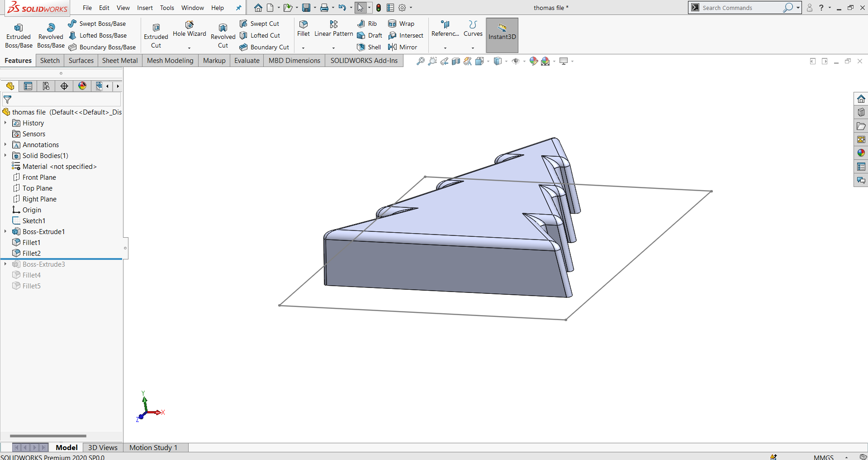Open the Hole Wizard dropdown arrow
The width and height of the screenshot is (868, 460).
[189, 48]
